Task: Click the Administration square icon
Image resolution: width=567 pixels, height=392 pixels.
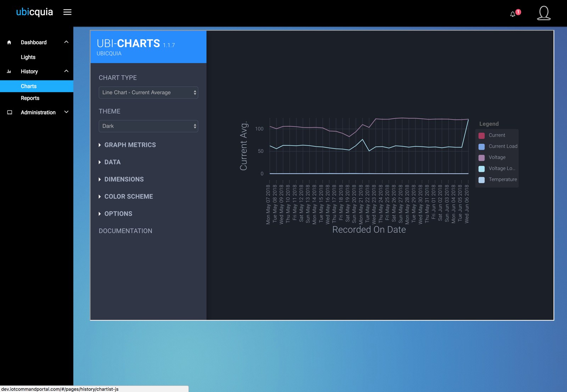Action: point(10,112)
